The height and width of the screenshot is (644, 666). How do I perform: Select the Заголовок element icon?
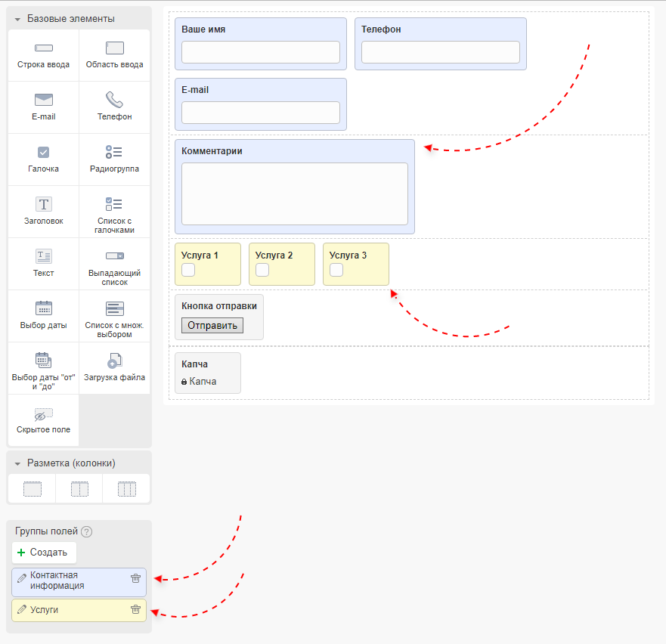[43, 204]
